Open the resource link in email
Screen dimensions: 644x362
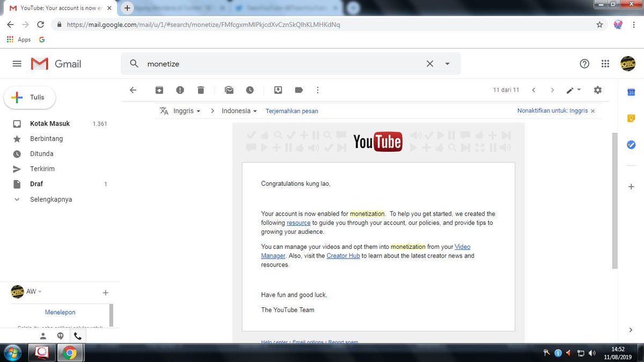298,223
